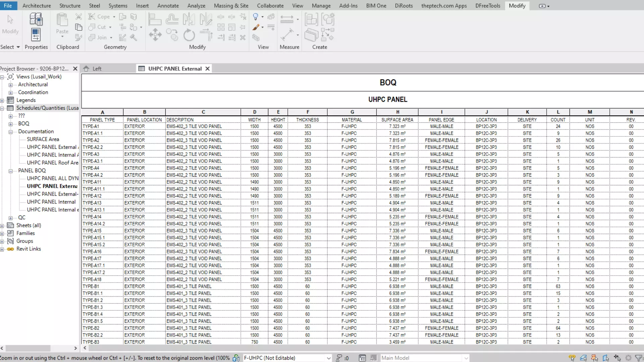This screenshot has height=362, width=644.
Task: Select the Trim/Extend to Corner tool
Action: [206, 35]
